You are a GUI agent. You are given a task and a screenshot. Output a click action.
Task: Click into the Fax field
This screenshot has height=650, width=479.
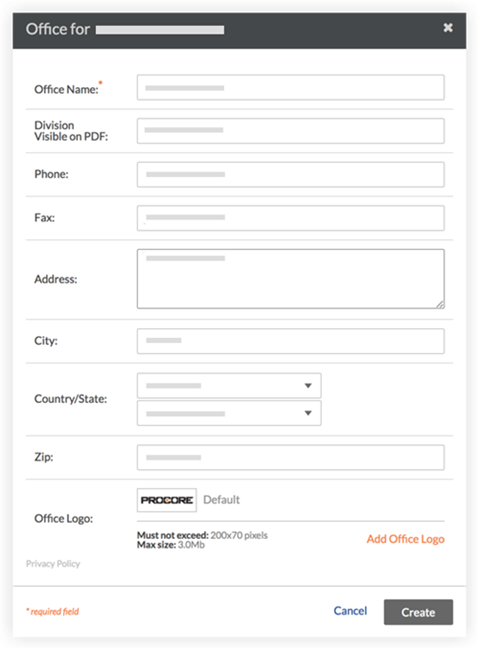coord(291,218)
